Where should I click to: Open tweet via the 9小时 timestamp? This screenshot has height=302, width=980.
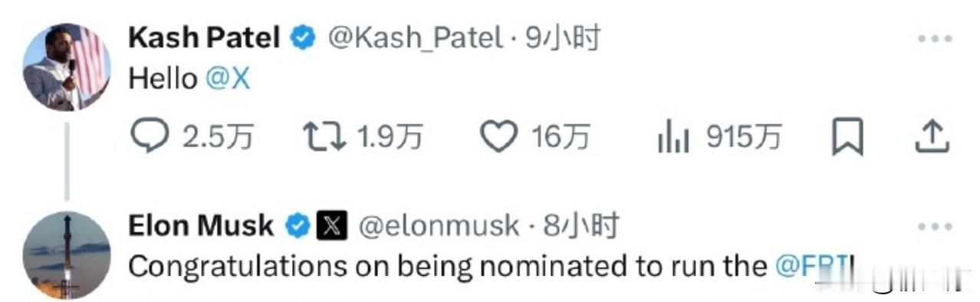point(564,38)
